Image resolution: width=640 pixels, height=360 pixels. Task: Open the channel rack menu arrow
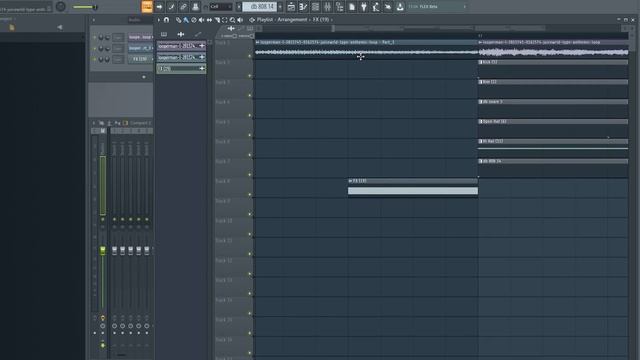(x=93, y=20)
